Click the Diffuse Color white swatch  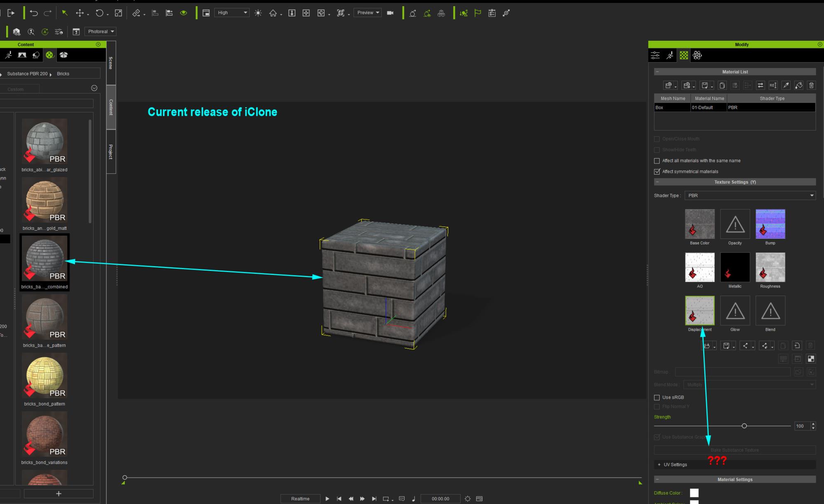click(694, 493)
